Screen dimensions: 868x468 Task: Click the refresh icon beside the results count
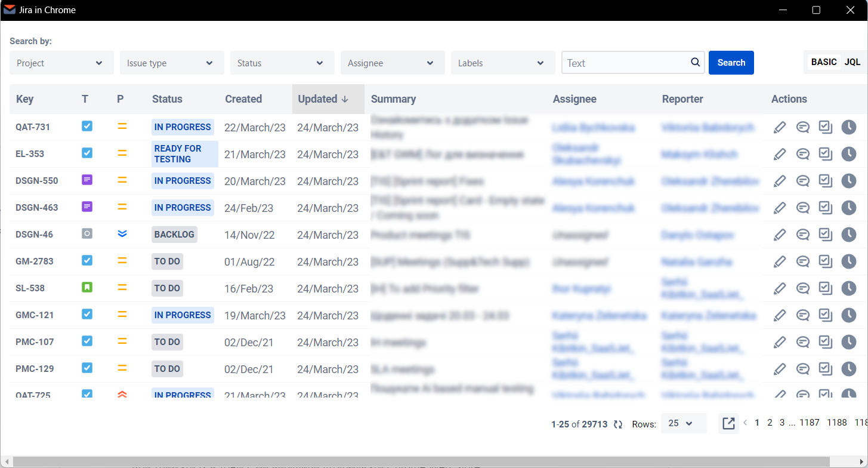pos(618,424)
